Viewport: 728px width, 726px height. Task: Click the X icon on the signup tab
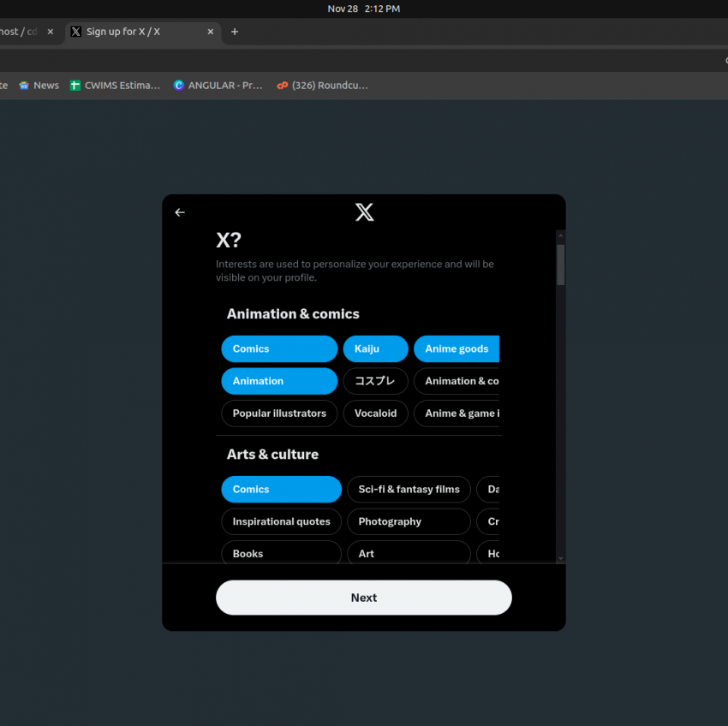(75, 32)
